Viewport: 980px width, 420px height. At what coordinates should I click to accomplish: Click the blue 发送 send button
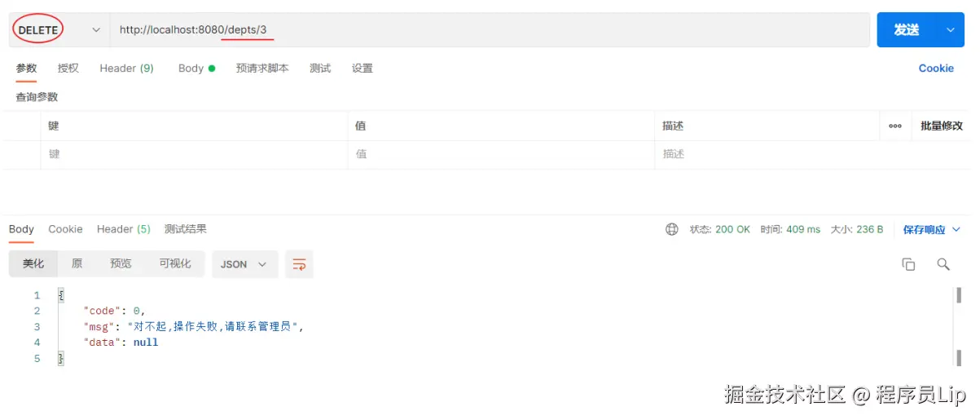point(907,29)
